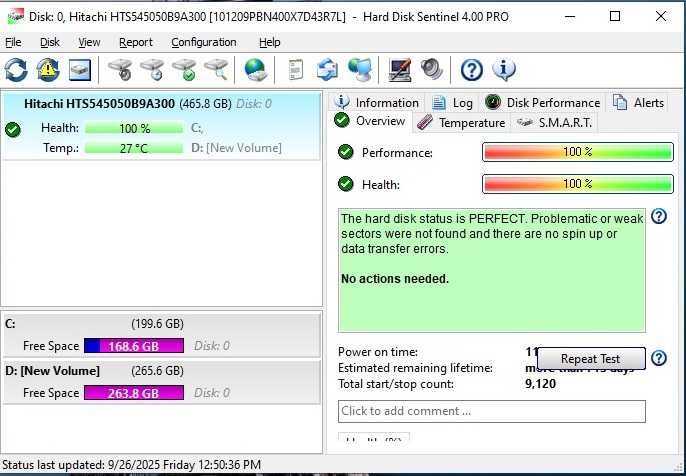Click the right-panel Health 100 % gradient bar
686x476 pixels.
coord(578,184)
